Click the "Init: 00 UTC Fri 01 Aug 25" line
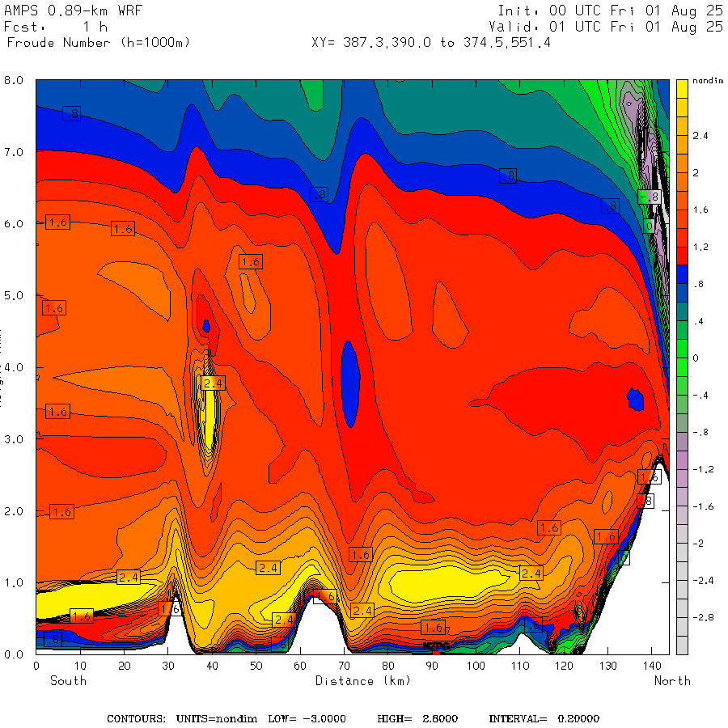Image resolution: width=728 pixels, height=728 pixels. (611, 11)
